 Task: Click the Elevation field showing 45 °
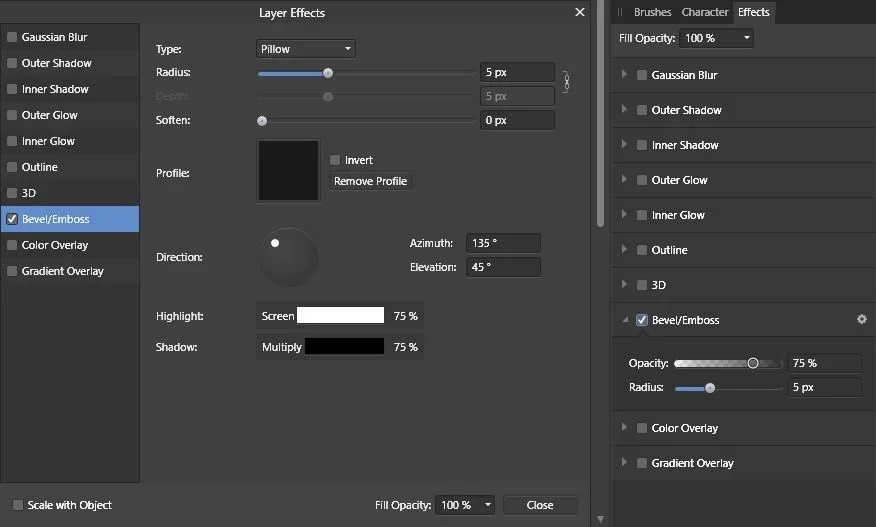pyautogui.click(x=503, y=267)
